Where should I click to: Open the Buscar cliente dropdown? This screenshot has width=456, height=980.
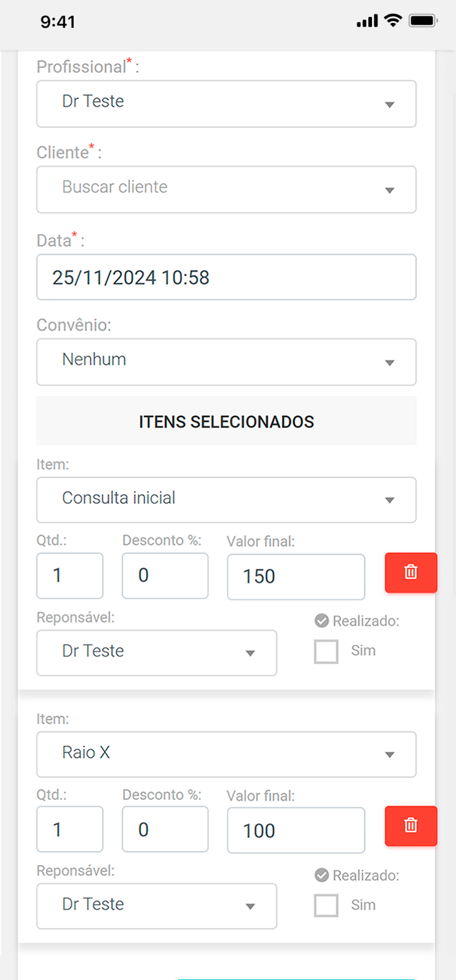[226, 189]
